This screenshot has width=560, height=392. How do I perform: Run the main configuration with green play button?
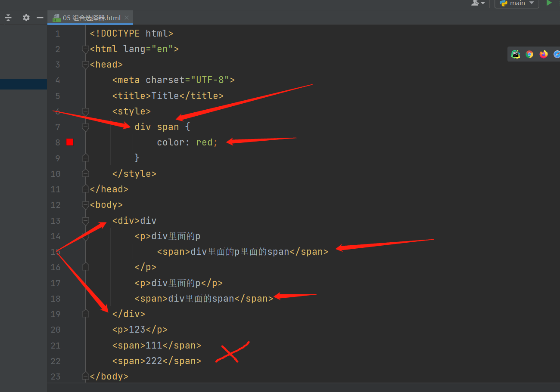pos(549,3)
